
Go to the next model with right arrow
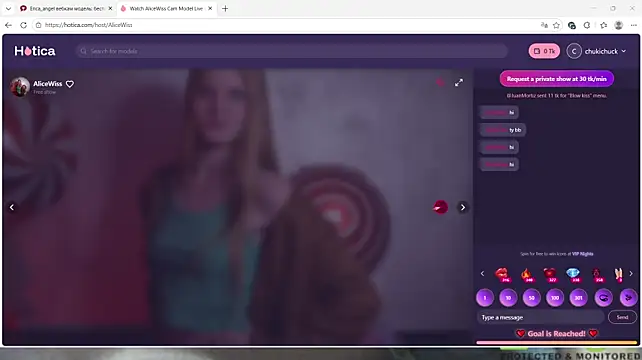point(463,207)
